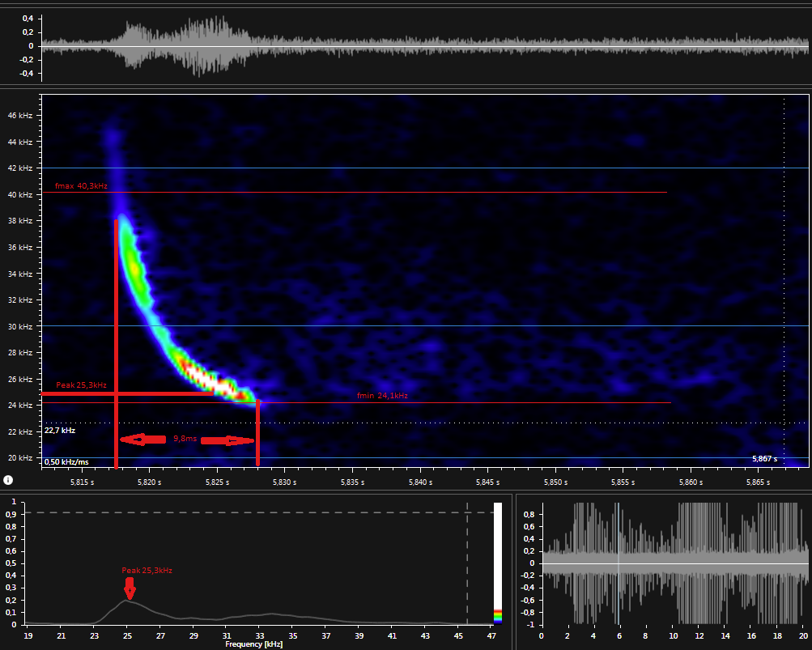Image resolution: width=812 pixels, height=650 pixels.
Task: Click the horizontal dashed line in power spectrum
Action: [243, 512]
